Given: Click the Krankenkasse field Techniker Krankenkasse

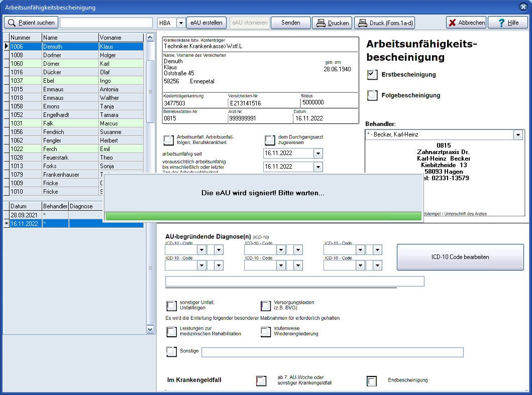Looking at the screenshot, I should 203,46.
